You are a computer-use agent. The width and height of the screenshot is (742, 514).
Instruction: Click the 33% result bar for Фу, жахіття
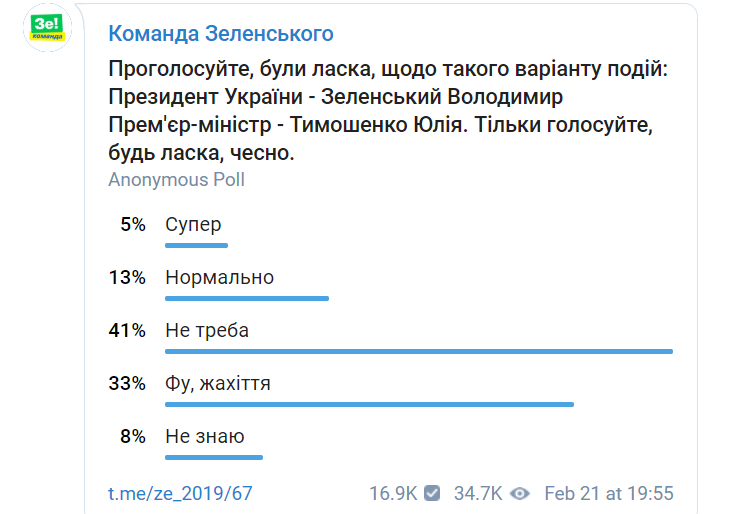[x=370, y=405]
